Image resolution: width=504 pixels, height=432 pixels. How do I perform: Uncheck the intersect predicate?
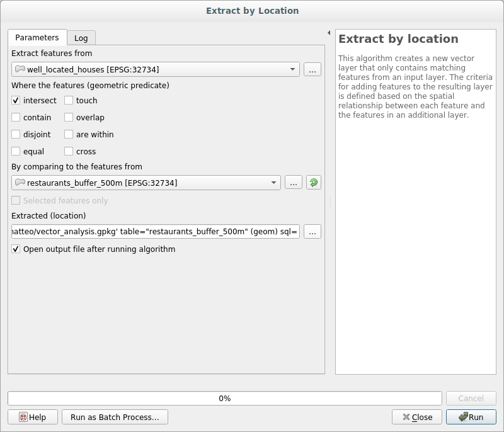(x=16, y=101)
